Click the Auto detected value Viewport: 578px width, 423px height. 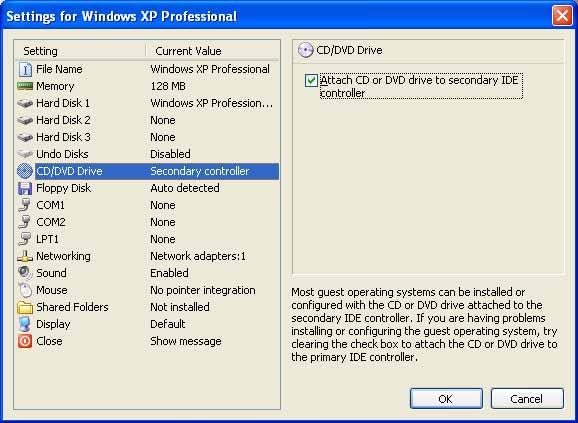[x=185, y=188]
